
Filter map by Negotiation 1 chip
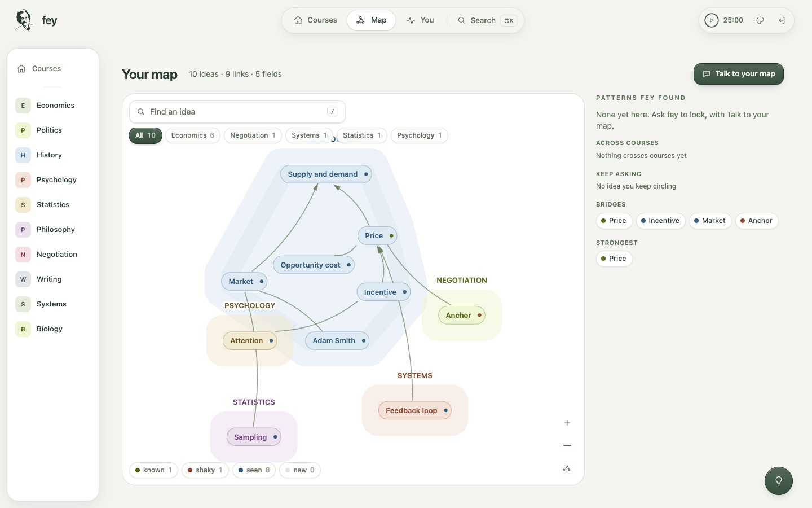click(253, 135)
